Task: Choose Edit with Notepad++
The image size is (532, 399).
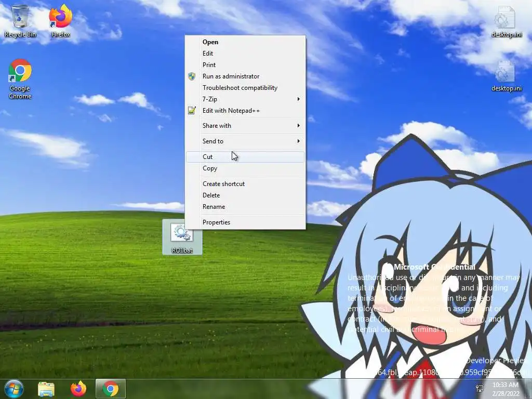Action: tap(245, 111)
